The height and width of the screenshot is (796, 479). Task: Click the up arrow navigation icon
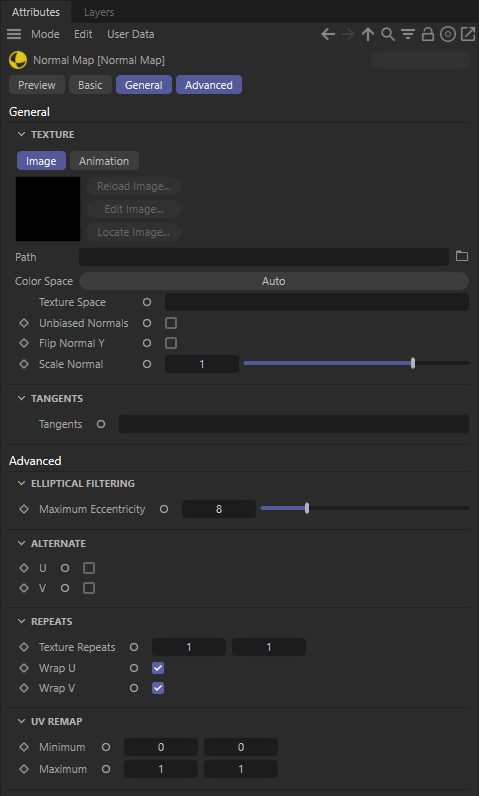coord(368,35)
